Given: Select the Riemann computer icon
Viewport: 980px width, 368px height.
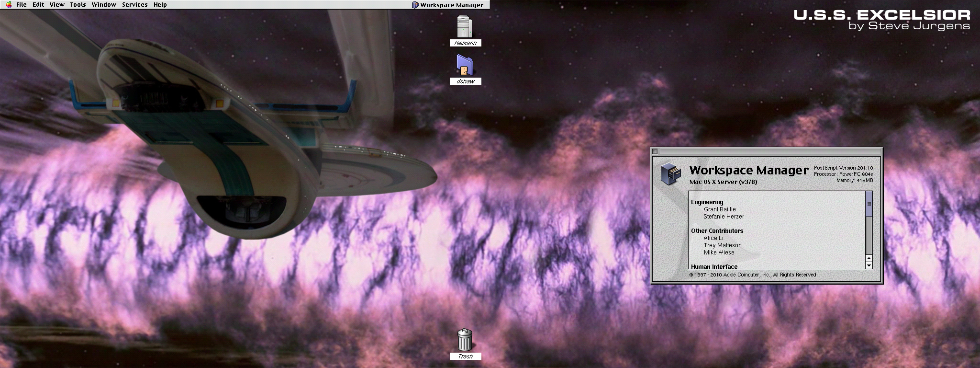Looking at the screenshot, I should click(x=465, y=26).
